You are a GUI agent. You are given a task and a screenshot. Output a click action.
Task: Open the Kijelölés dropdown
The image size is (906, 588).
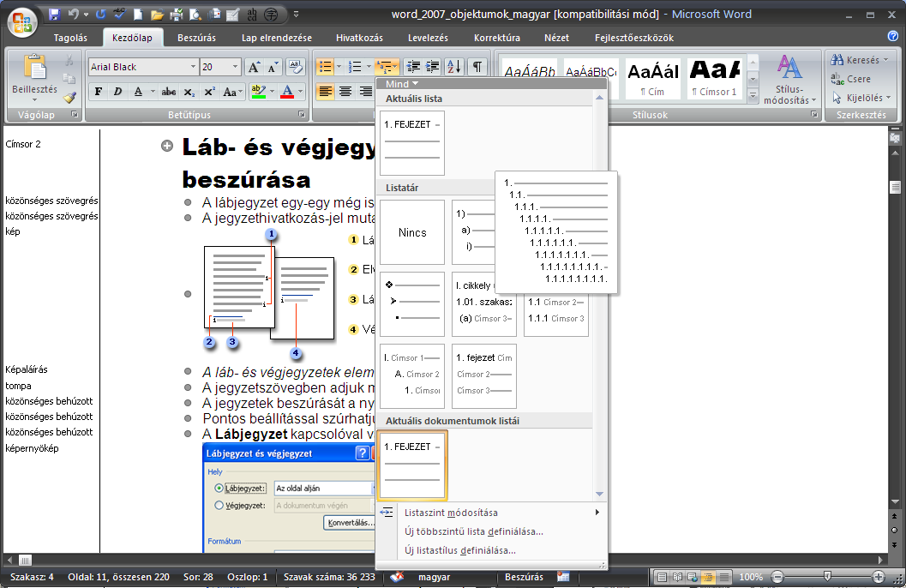(861, 99)
